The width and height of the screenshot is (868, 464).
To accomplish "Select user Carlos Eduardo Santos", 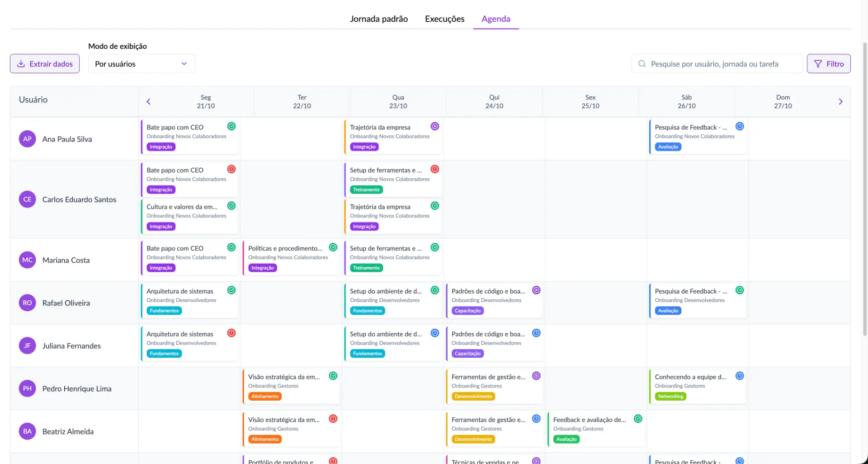I will coord(79,199).
